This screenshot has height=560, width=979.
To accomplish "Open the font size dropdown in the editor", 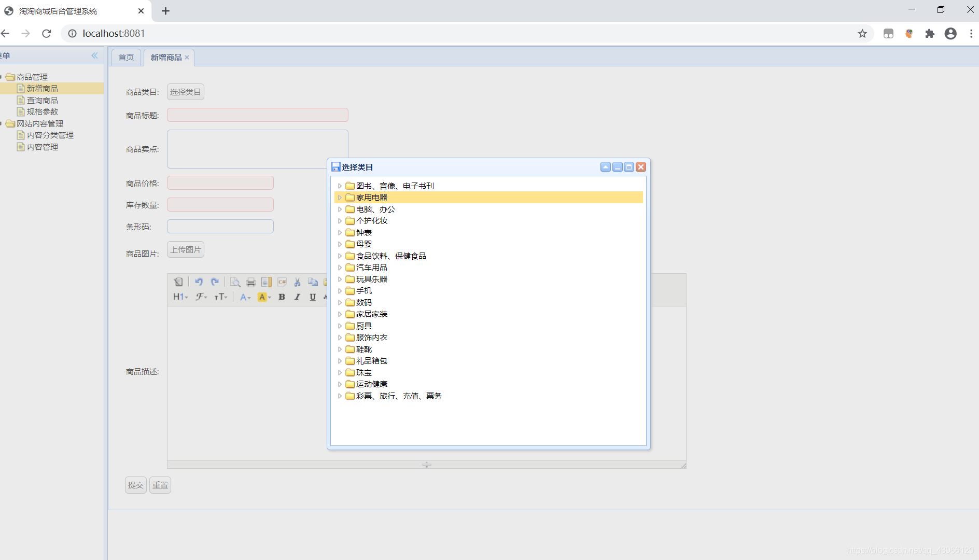I will point(221,297).
